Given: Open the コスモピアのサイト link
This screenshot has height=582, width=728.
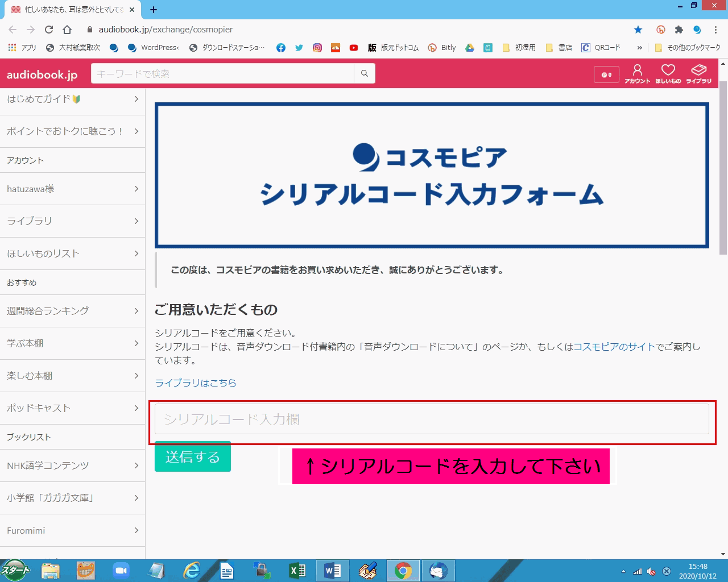Looking at the screenshot, I should (614, 347).
